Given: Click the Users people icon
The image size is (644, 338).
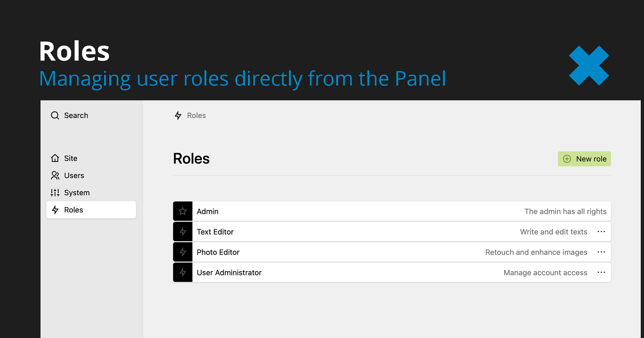Looking at the screenshot, I should [55, 175].
